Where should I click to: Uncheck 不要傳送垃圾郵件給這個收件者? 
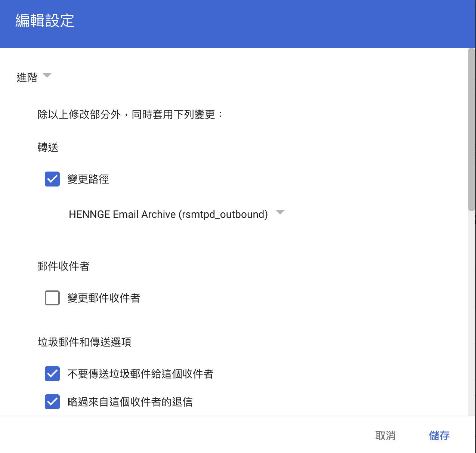(52, 374)
